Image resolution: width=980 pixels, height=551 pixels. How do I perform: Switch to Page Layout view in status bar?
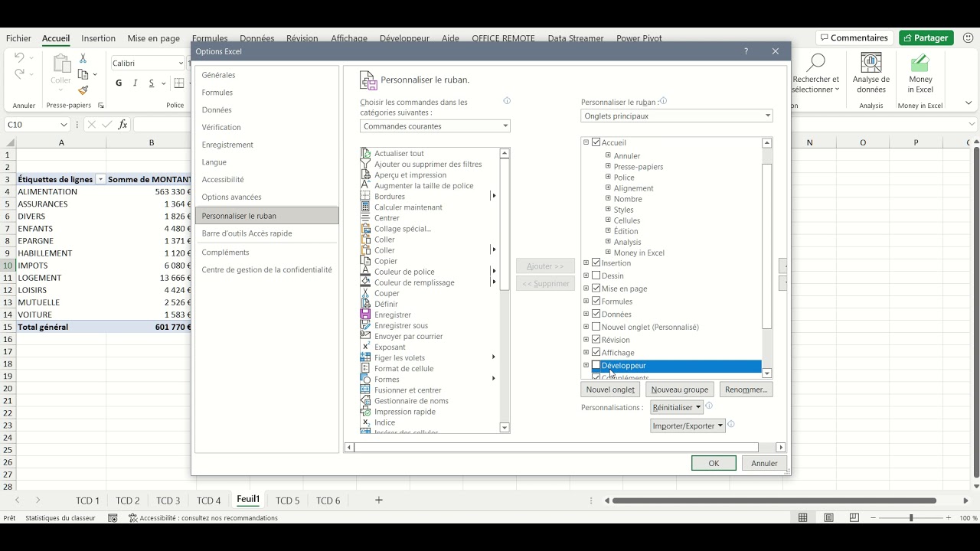point(828,518)
